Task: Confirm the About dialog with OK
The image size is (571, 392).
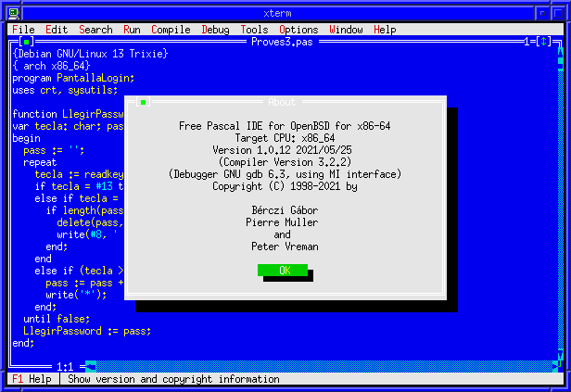Action: coord(283,271)
